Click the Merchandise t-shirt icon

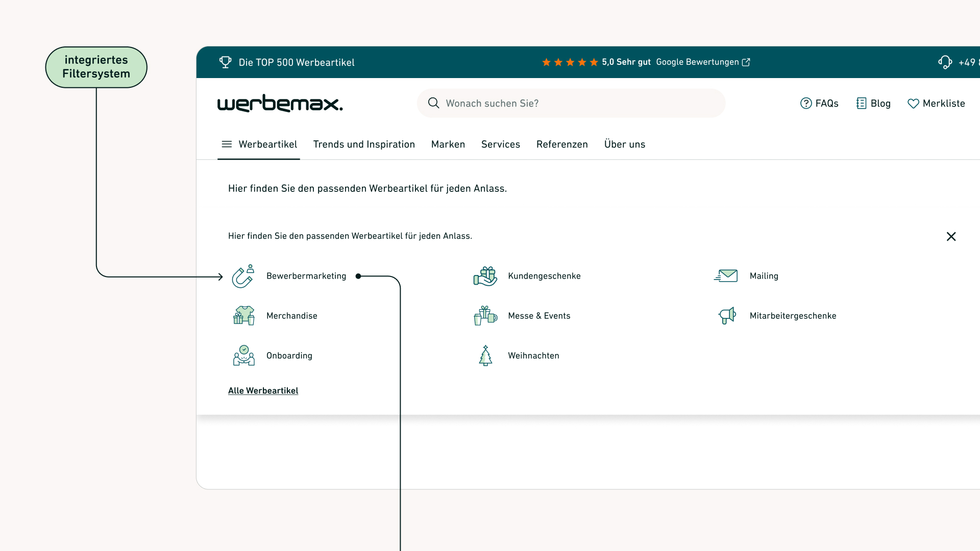tap(243, 316)
